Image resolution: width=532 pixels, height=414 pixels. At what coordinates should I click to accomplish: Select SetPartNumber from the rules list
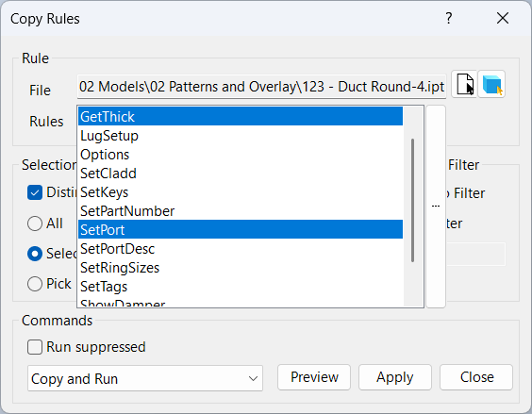coord(241,211)
